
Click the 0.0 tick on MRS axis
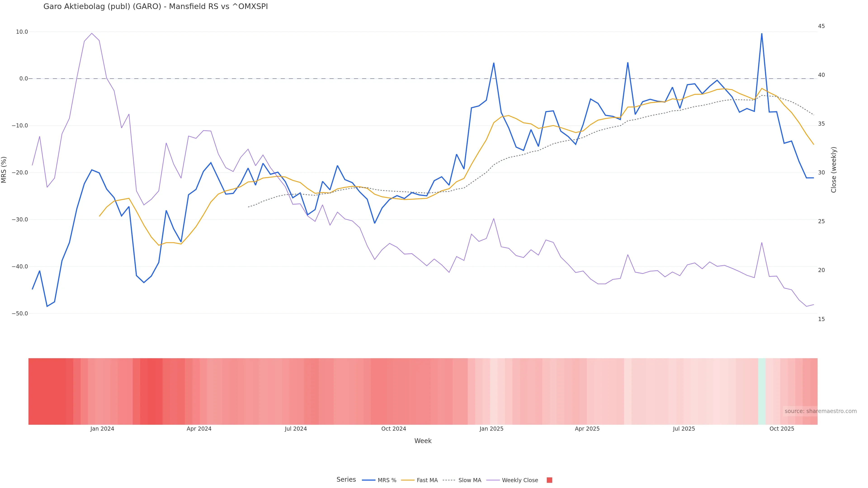(24, 79)
